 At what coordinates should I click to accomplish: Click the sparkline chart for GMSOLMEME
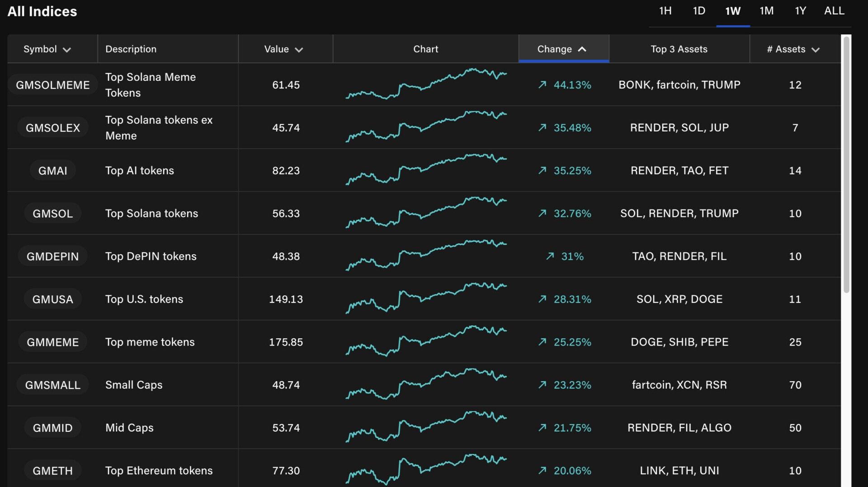coord(425,84)
